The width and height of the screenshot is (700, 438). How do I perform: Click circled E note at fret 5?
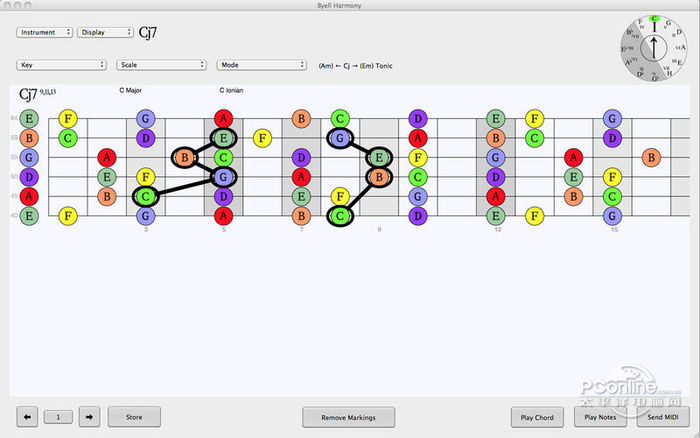(223, 138)
